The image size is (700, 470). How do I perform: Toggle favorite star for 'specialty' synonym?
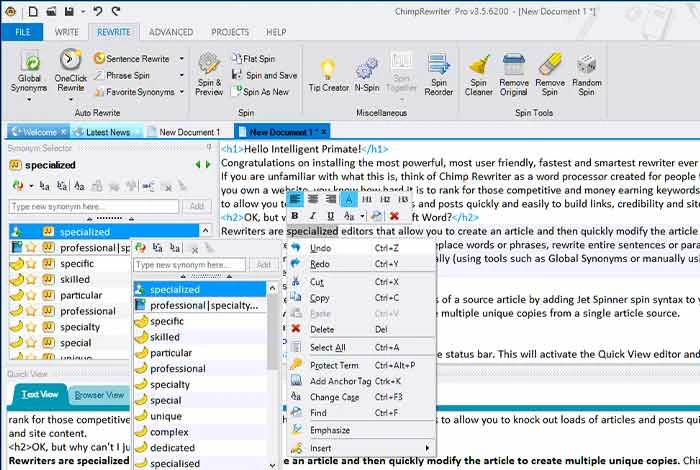[31, 327]
